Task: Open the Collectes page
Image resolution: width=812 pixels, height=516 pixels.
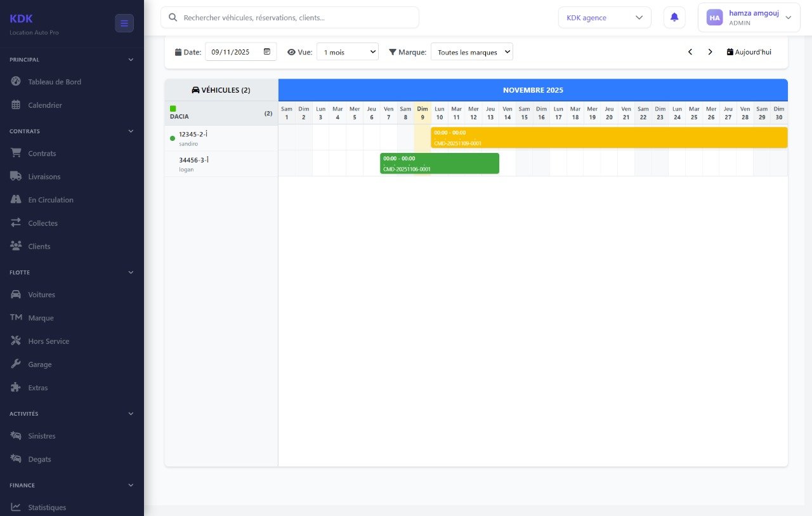Action: 42,223
